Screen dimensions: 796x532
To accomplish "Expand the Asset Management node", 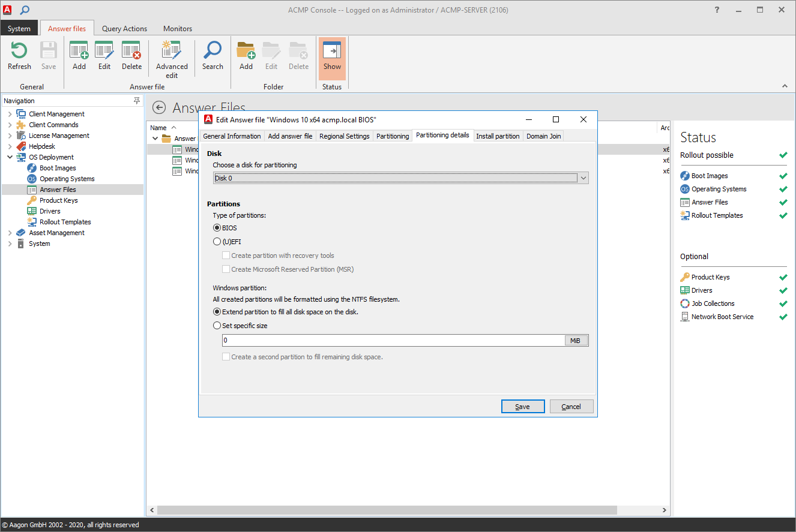I will click(10, 233).
